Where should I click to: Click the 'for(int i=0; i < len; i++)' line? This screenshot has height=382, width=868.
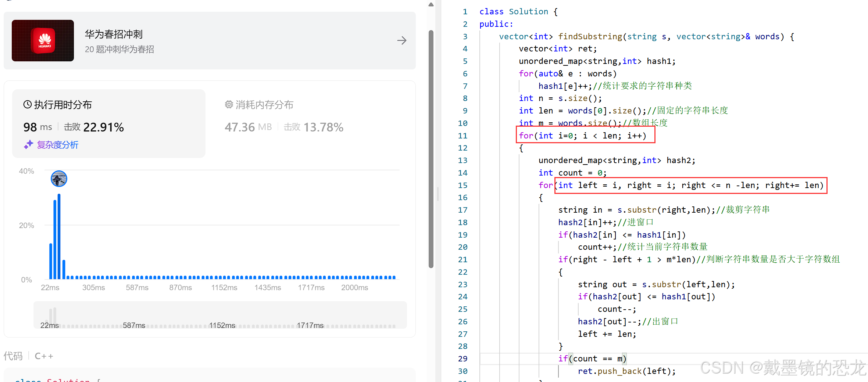583,136
